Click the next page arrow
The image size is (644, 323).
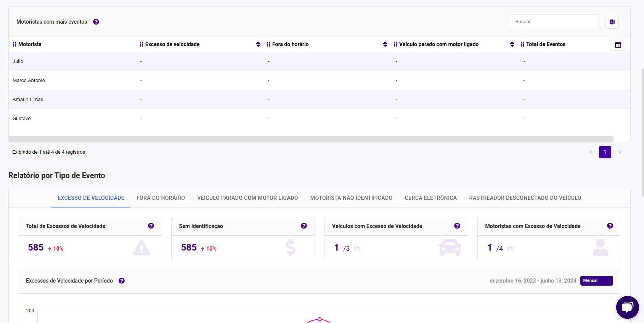pyautogui.click(x=620, y=152)
